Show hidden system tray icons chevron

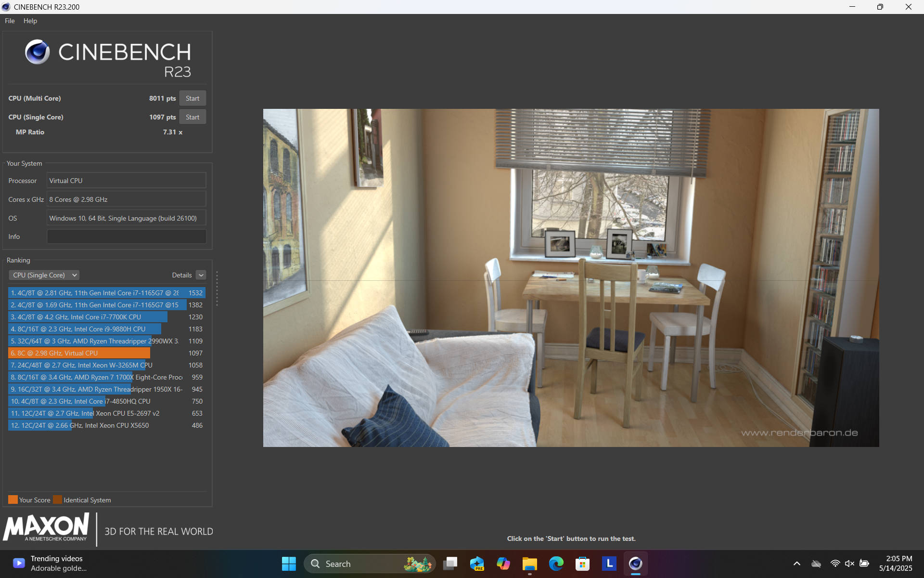tap(797, 564)
